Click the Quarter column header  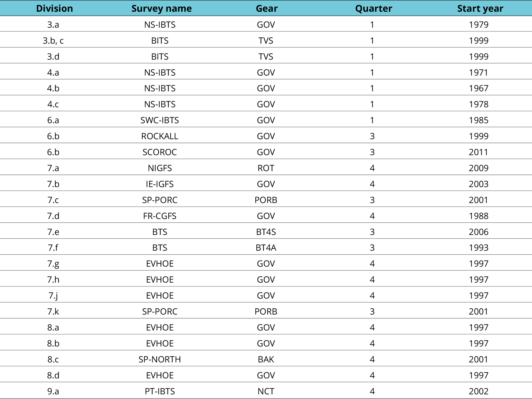pos(373,9)
